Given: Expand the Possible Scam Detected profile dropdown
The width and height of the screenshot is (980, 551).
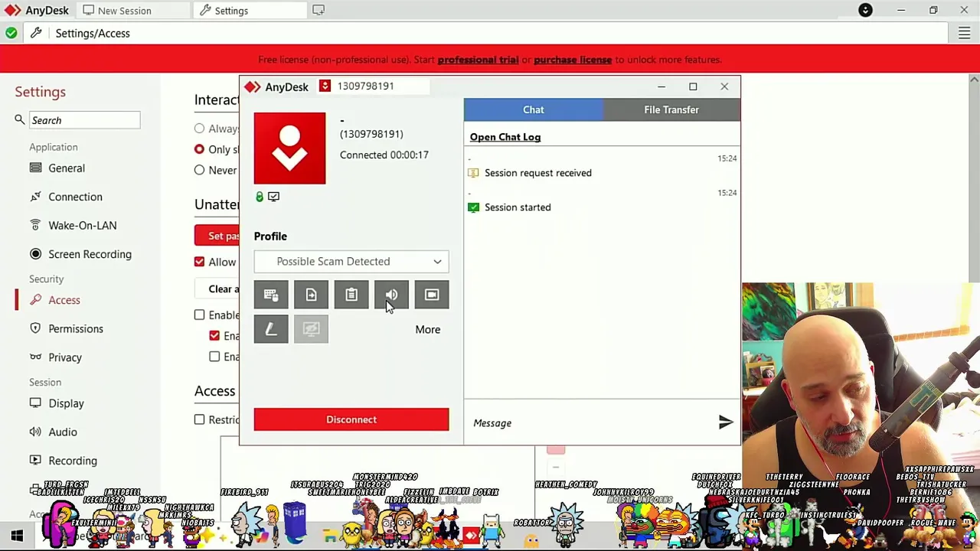Looking at the screenshot, I should (351, 262).
